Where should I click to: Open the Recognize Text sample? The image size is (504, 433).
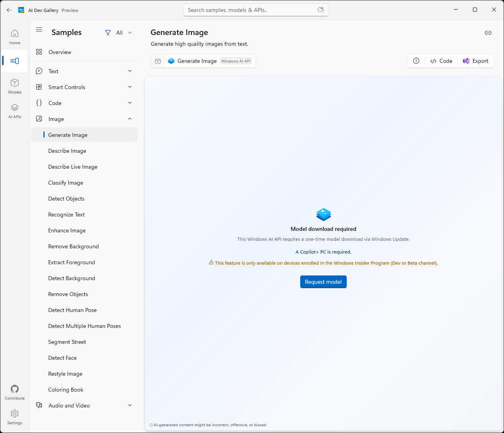point(84,215)
